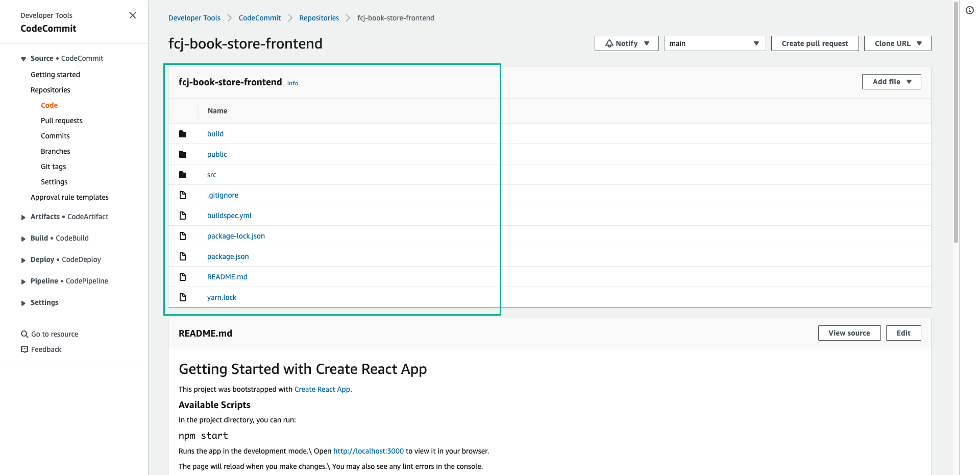The image size is (980, 475).
Task: Expand the Pipeline CodePipeline section
Action: click(23, 281)
